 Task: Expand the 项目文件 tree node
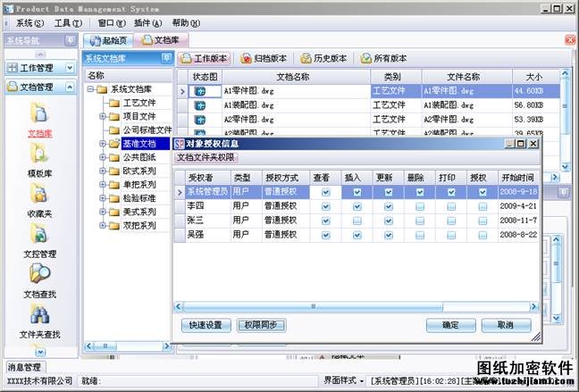[x=103, y=117]
